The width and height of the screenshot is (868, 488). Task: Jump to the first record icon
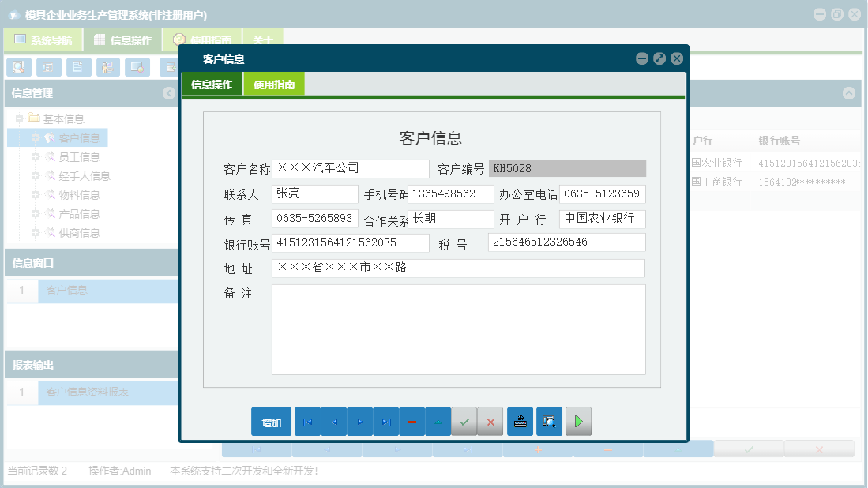pyautogui.click(x=307, y=421)
